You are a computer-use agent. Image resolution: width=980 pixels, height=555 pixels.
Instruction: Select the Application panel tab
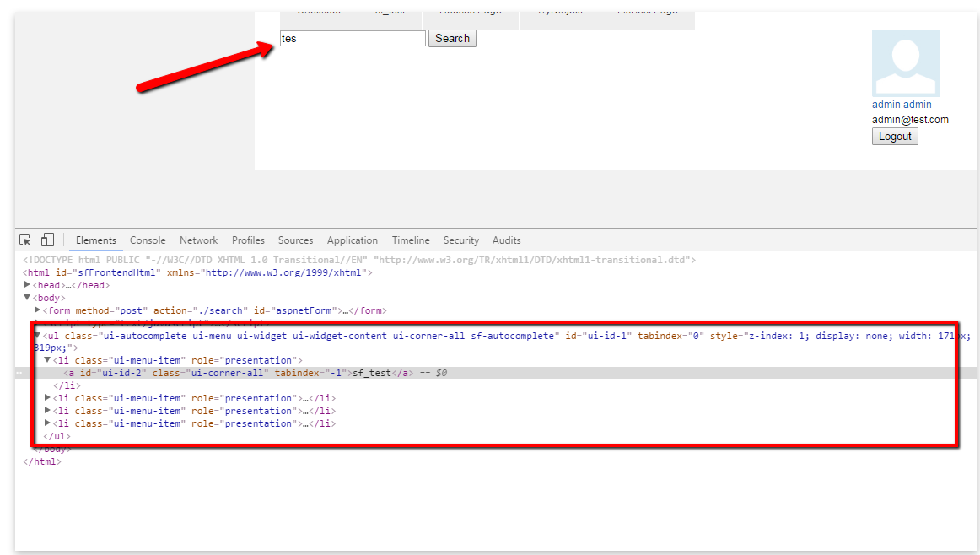click(x=352, y=240)
